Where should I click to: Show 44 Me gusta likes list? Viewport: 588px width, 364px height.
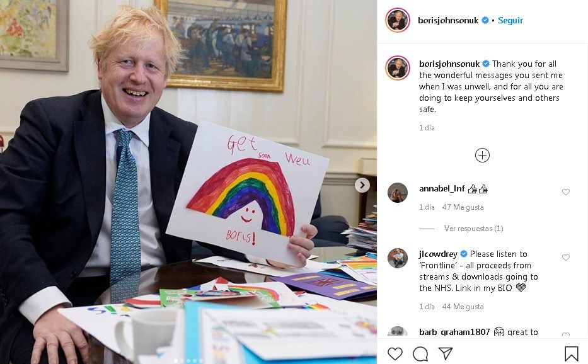tap(463, 307)
